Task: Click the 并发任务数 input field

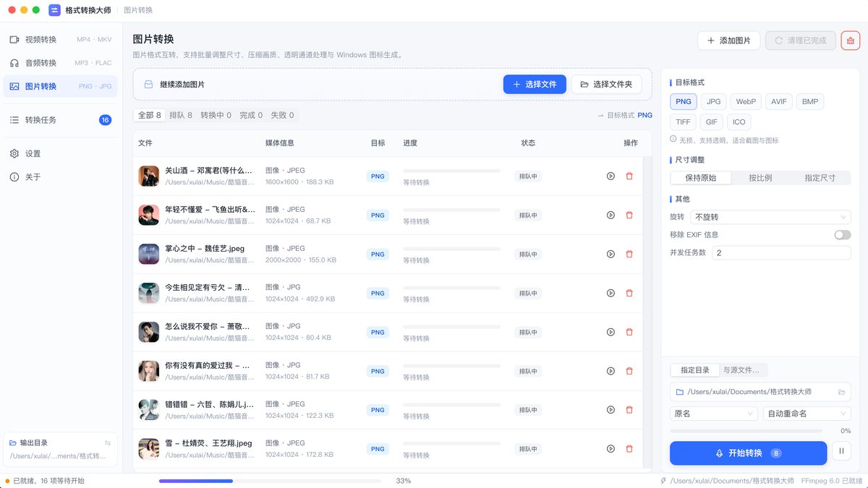Action: [x=781, y=253]
